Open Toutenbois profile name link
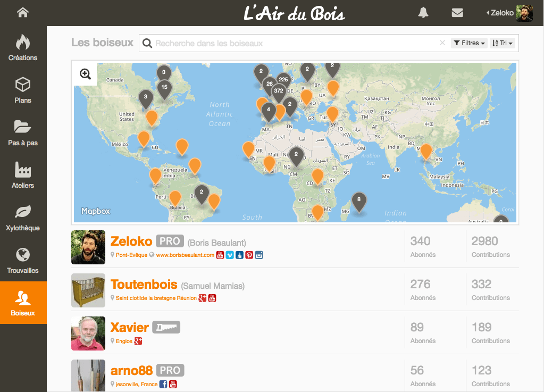 pyautogui.click(x=144, y=285)
